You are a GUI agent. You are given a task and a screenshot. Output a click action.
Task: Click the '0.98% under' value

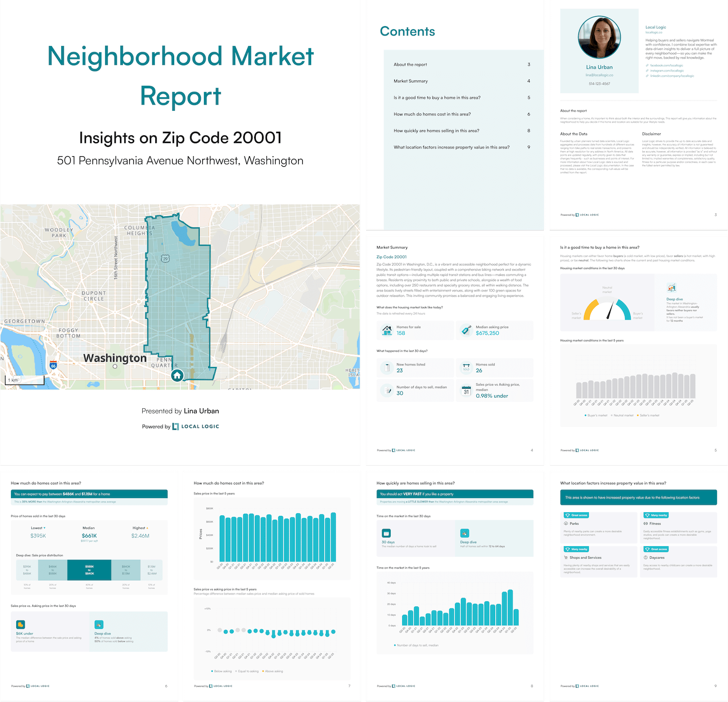click(492, 396)
